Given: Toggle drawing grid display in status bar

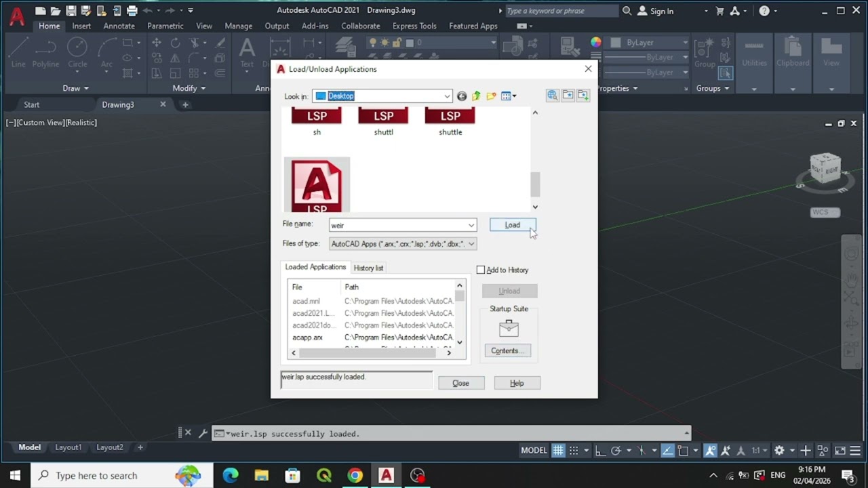Looking at the screenshot, I should tap(558, 450).
